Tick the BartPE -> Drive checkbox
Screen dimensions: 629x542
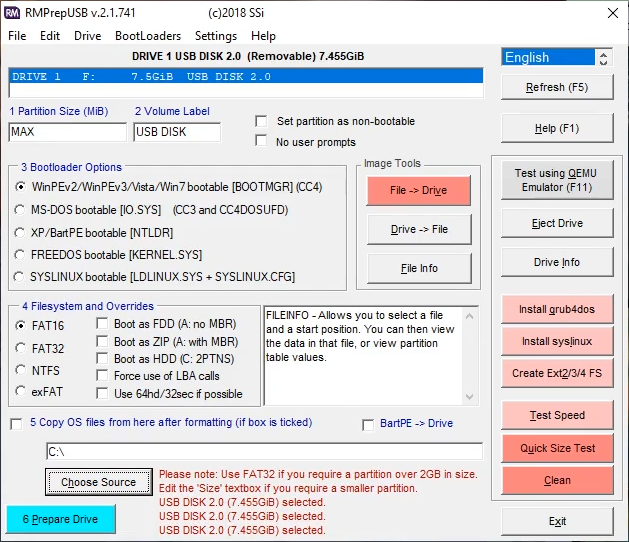(x=368, y=424)
